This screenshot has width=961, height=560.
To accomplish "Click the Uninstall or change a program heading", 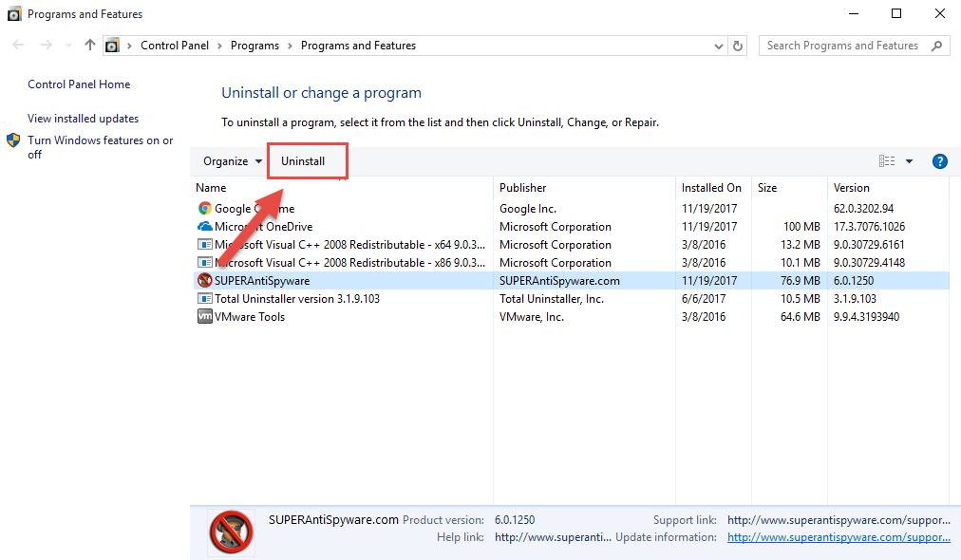I will (322, 92).
